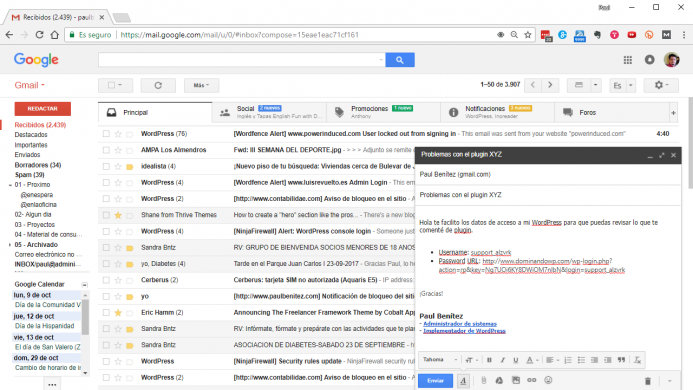The width and height of the screenshot is (693, 390).
Task: Open Google account notifications bell
Action: [x=649, y=60]
